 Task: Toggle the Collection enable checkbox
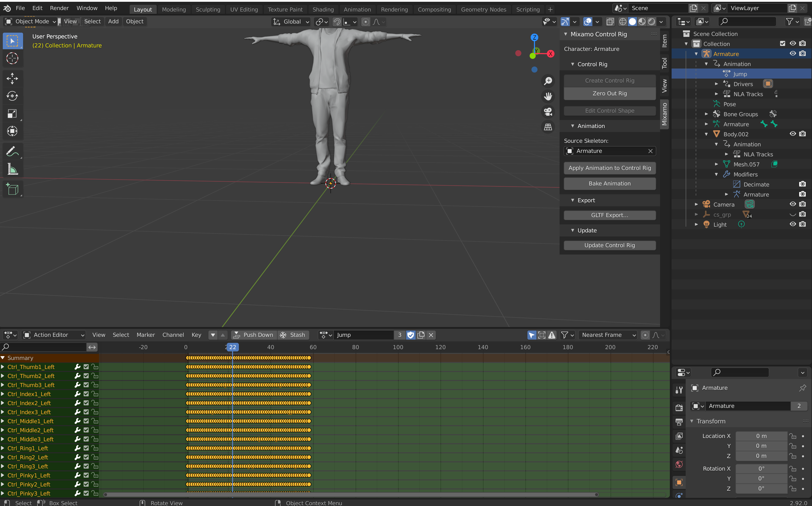(783, 43)
